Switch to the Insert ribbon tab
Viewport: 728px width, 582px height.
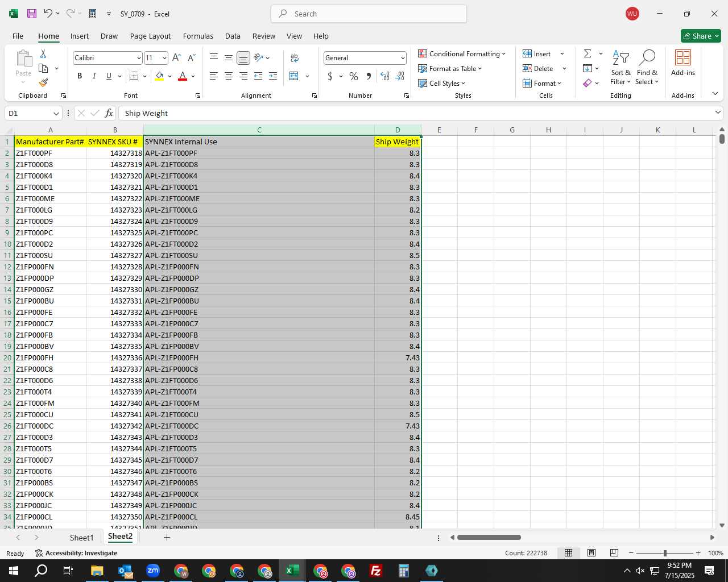coord(80,36)
